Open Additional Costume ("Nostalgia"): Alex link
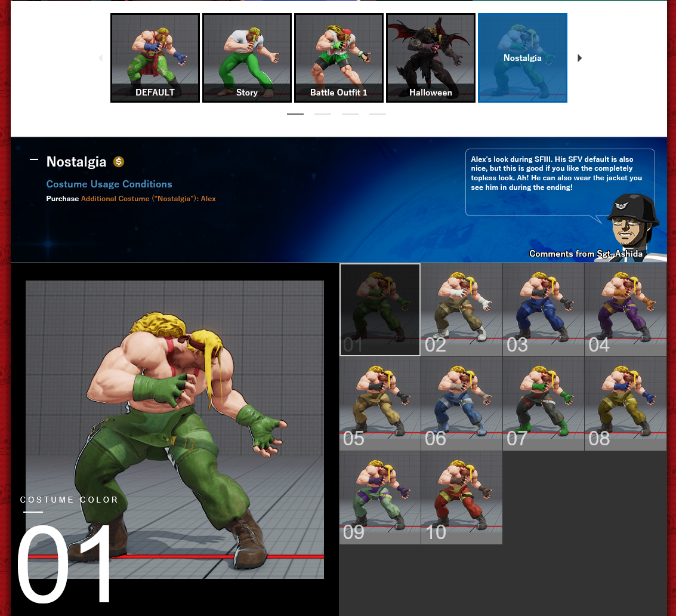Screen dimensions: 676x616 [149, 198]
